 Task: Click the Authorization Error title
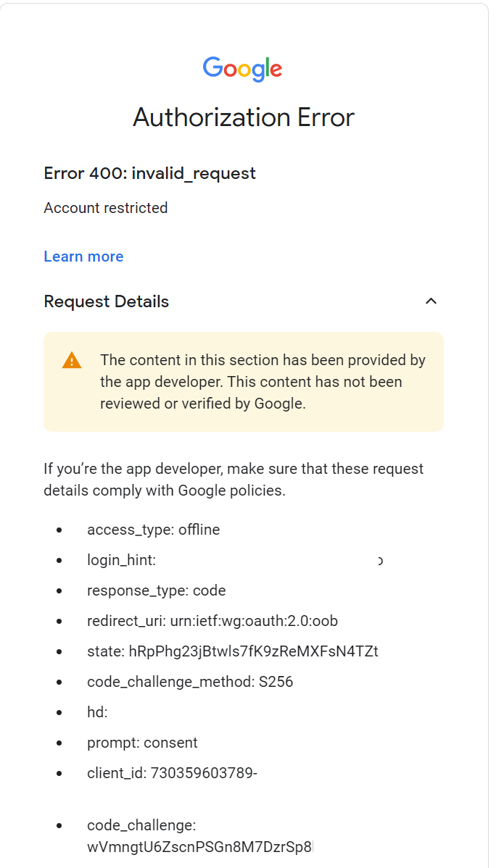pyautogui.click(x=244, y=117)
